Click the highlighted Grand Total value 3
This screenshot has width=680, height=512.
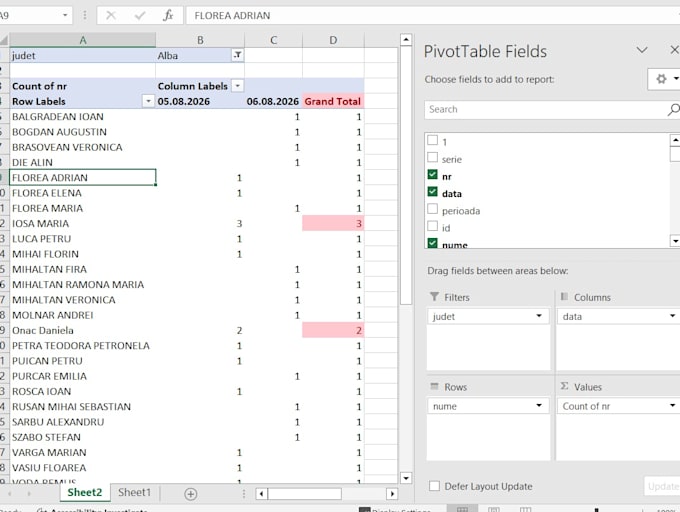tap(333, 224)
